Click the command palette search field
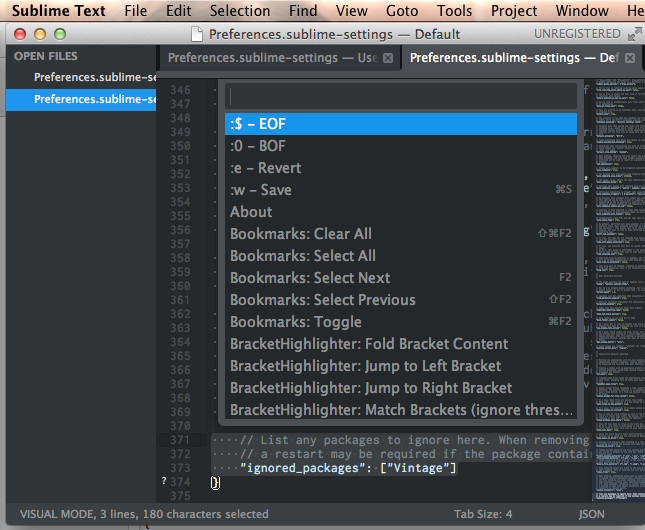The width and height of the screenshot is (645, 530). [x=401, y=97]
